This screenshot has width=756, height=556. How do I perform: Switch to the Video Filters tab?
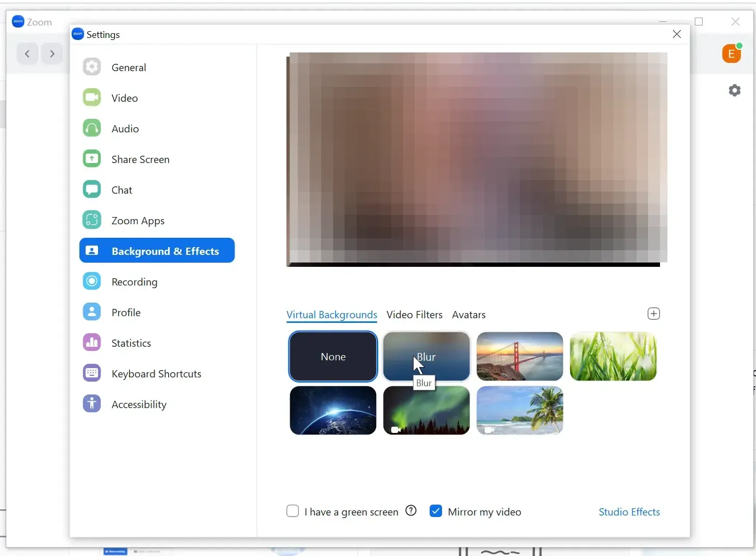coord(415,315)
